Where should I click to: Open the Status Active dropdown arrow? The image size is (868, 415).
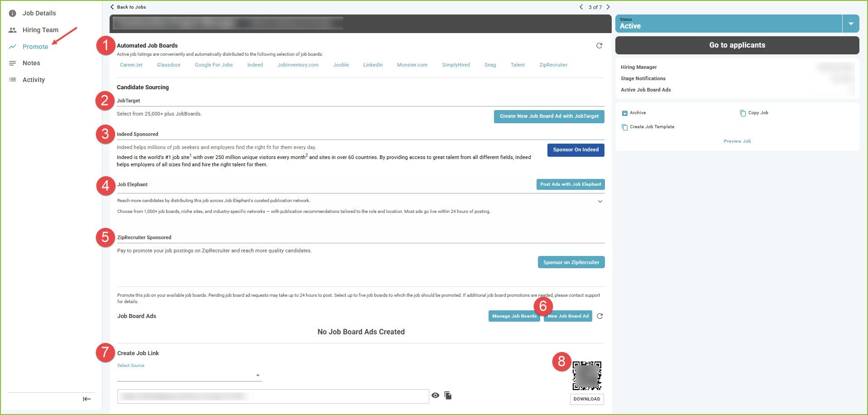pyautogui.click(x=851, y=24)
